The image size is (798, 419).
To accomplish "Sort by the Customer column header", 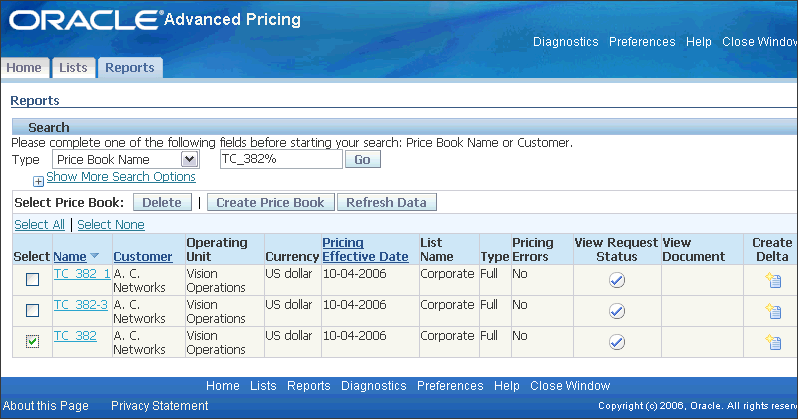I will click(x=143, y=257).
